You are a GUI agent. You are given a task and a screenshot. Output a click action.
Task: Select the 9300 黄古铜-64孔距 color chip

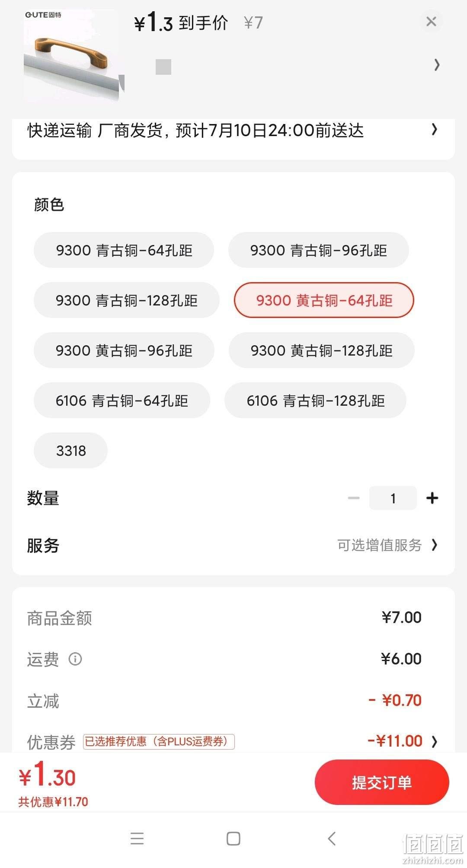(324, 300)
